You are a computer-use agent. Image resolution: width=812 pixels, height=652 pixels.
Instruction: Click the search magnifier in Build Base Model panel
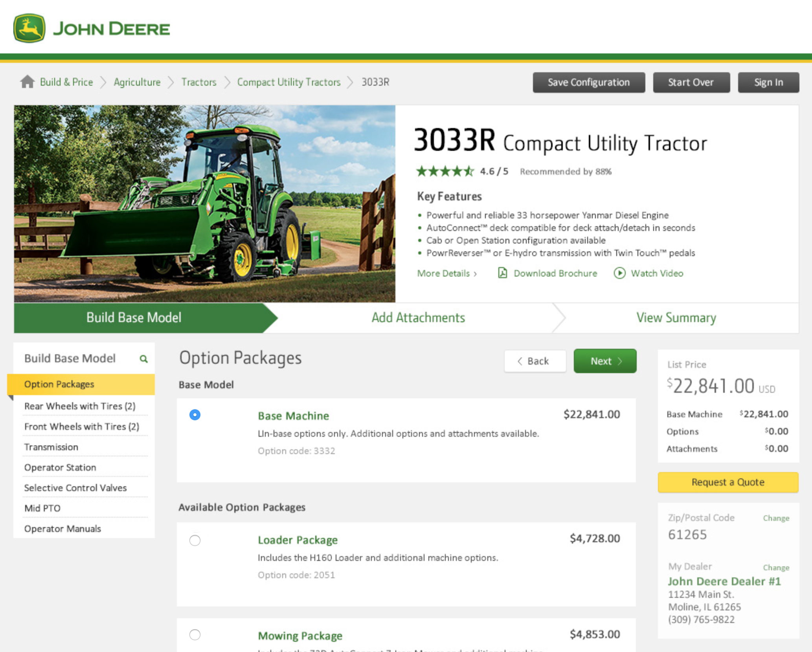[x=143, y=359]
